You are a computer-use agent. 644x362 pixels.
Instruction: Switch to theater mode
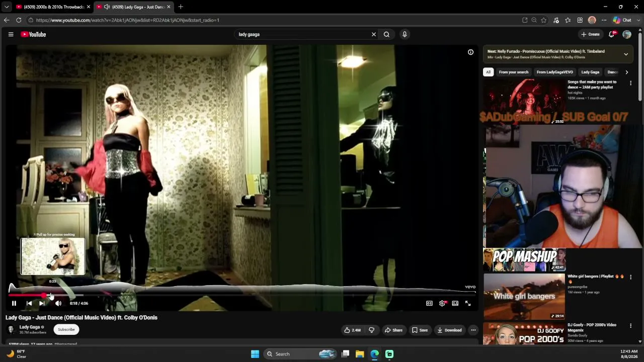[455, 303]
